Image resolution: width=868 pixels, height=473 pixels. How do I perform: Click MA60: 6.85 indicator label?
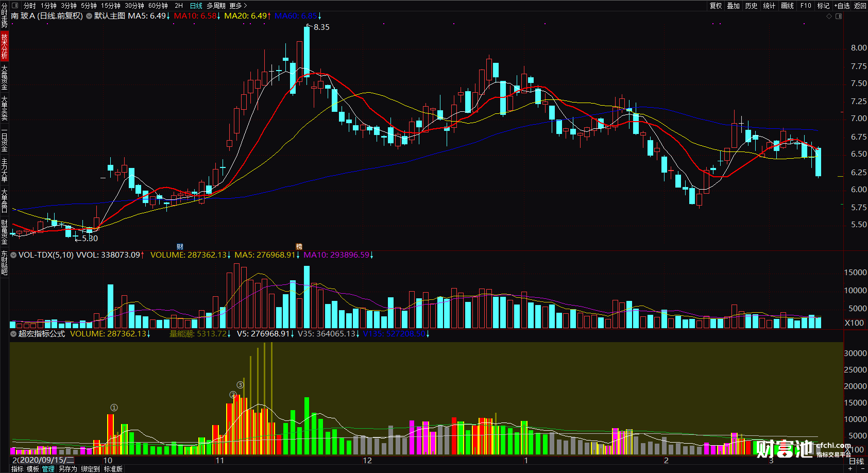[297, 16]
